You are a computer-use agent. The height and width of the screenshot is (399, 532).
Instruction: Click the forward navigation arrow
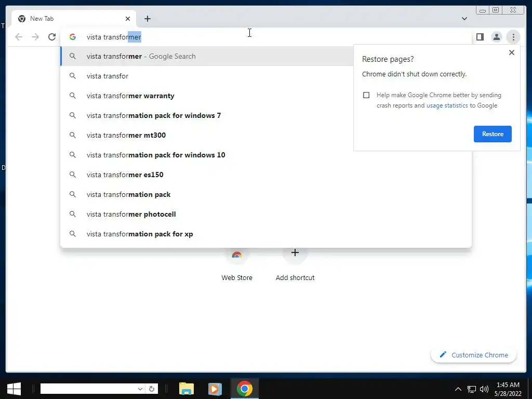pos(35,37)
